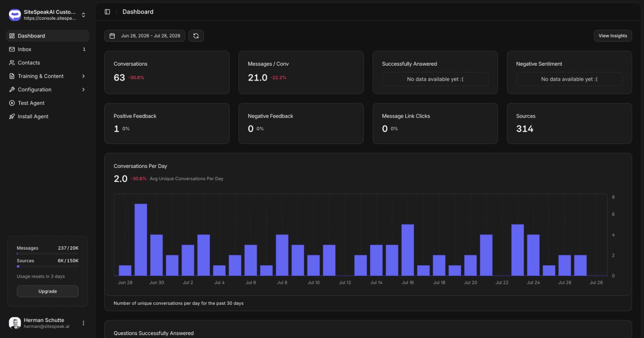The height and width of the screenshot is (338, 644).
Task: Click the Jul 28 axis label
Action: [x=596, y=282]
